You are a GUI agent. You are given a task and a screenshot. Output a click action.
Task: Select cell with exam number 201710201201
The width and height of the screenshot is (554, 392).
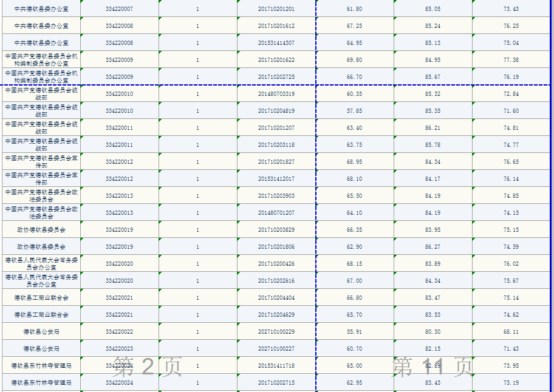point(276,9)
